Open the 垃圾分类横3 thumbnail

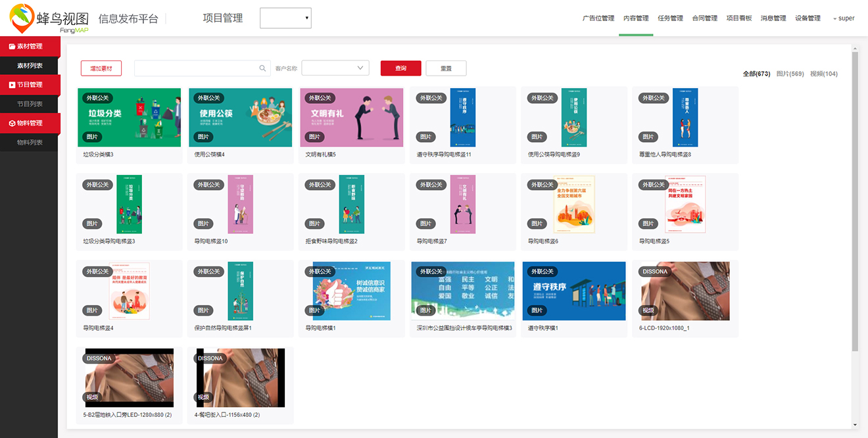[x=129, y=118]
